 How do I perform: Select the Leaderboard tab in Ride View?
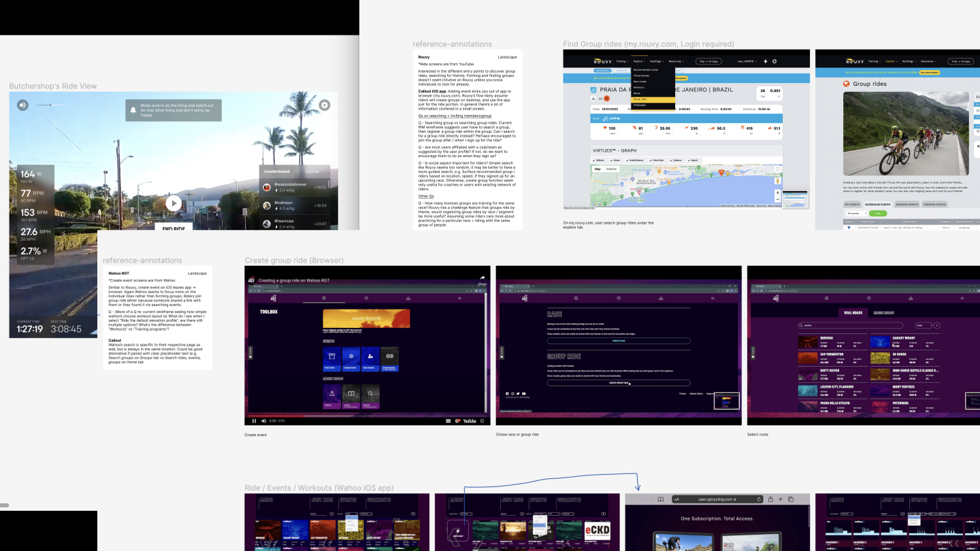[277, 171]
